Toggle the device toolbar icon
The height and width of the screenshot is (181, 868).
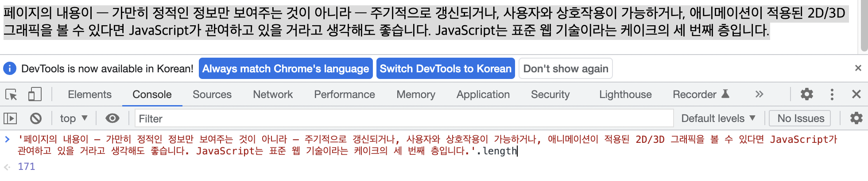[x=35, y=94]
